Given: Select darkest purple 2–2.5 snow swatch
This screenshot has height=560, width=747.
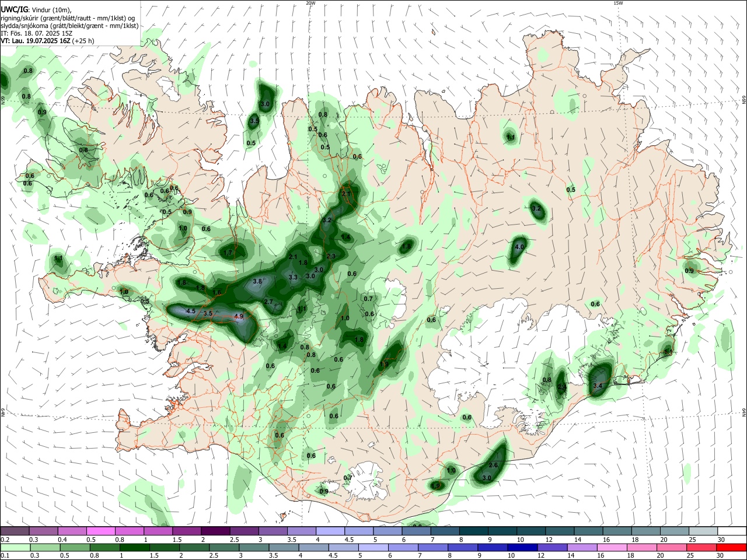Looking at the screenshot, I should tap(215, 531).
